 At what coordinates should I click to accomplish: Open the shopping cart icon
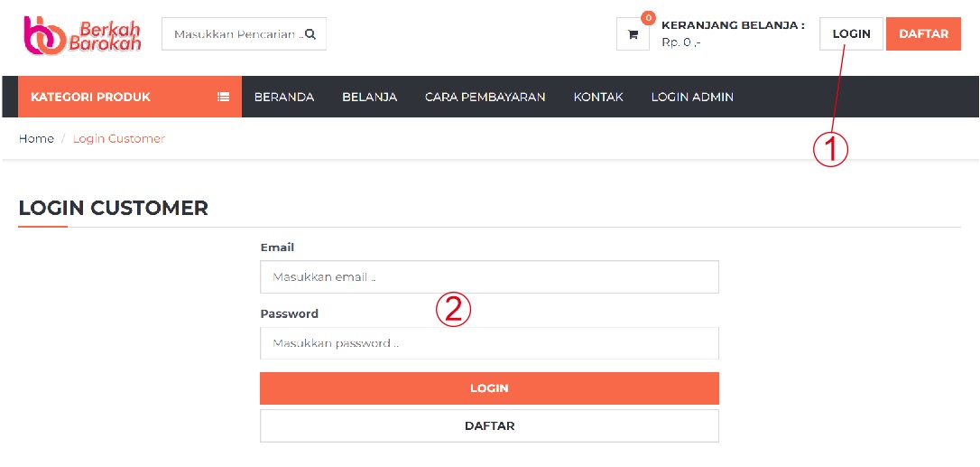tap(633, 34)
